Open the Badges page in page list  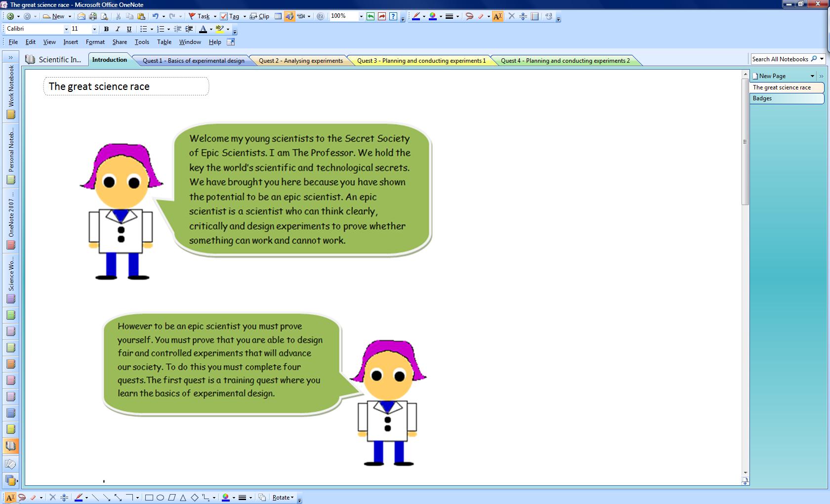786,98
